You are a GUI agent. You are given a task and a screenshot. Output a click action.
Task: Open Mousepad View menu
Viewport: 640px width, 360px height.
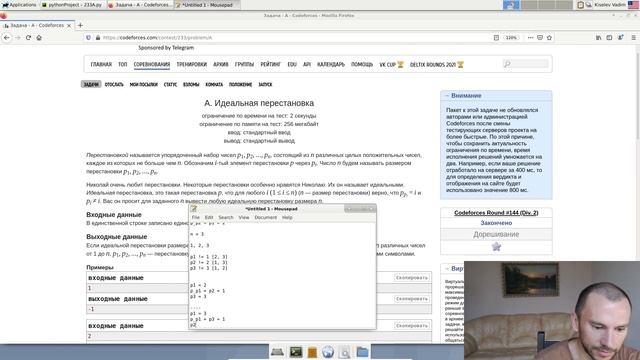pos(244,218)
